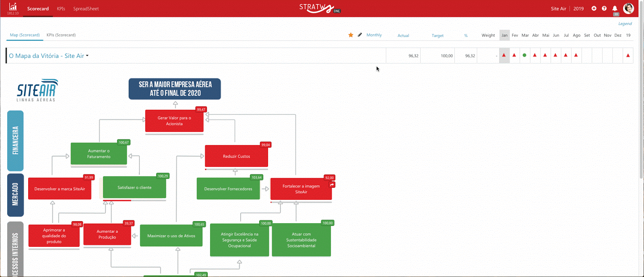
Task: Click the Satisfazer o cliente progress bar
Action: [134, 200]
